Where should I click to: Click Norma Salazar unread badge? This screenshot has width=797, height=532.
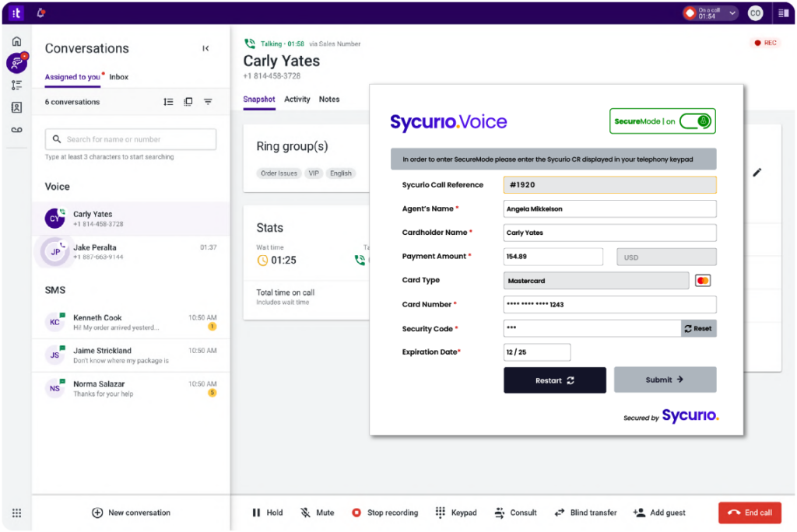point(212,393)
